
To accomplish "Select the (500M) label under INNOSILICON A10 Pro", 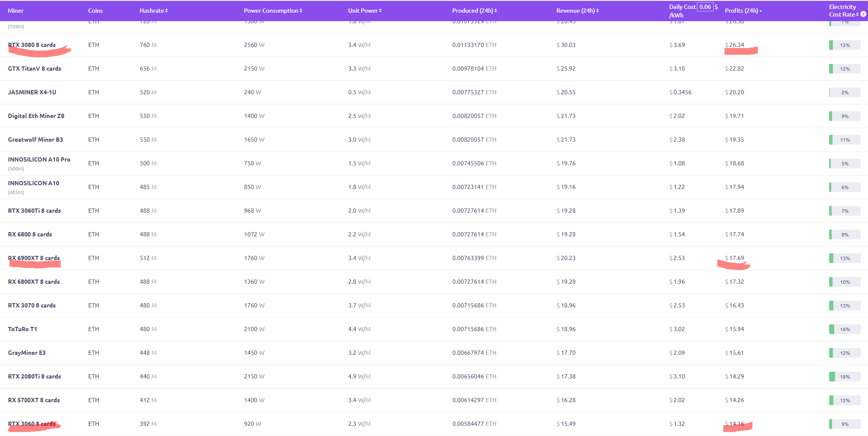I will click(16, 169).
